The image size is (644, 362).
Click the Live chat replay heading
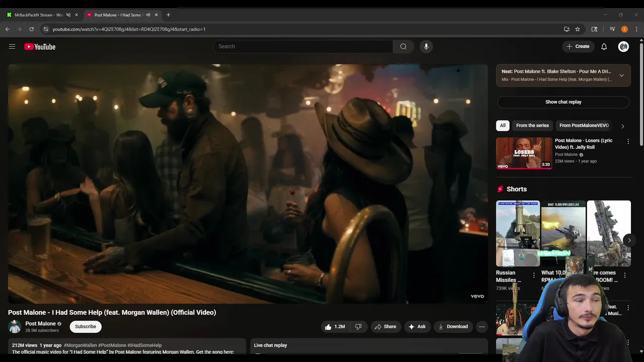pyautogui.click(x=270, y=345)
